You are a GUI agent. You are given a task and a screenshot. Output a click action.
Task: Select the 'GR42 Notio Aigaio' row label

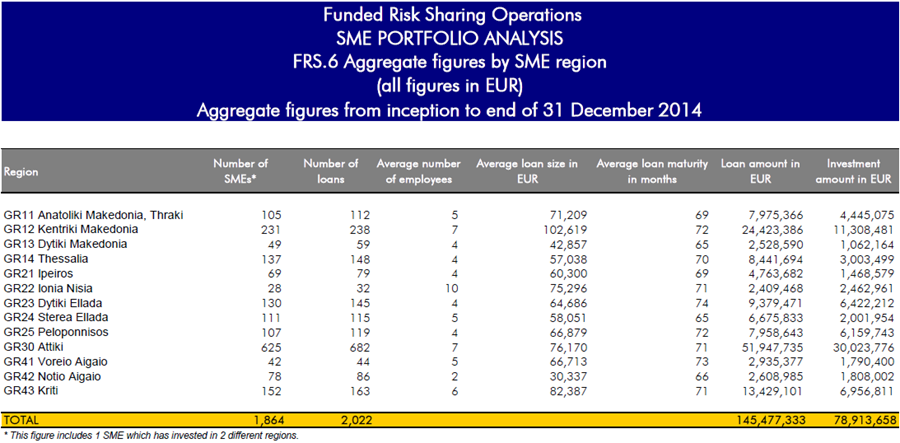52,376
